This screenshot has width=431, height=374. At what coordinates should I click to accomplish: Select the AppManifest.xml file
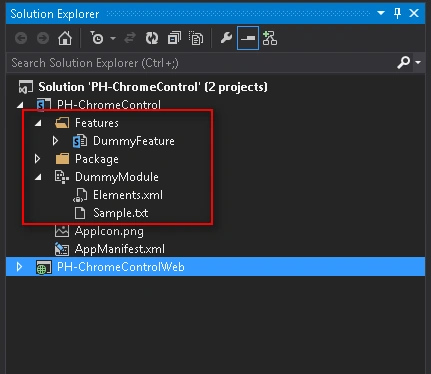click(120, 249)
